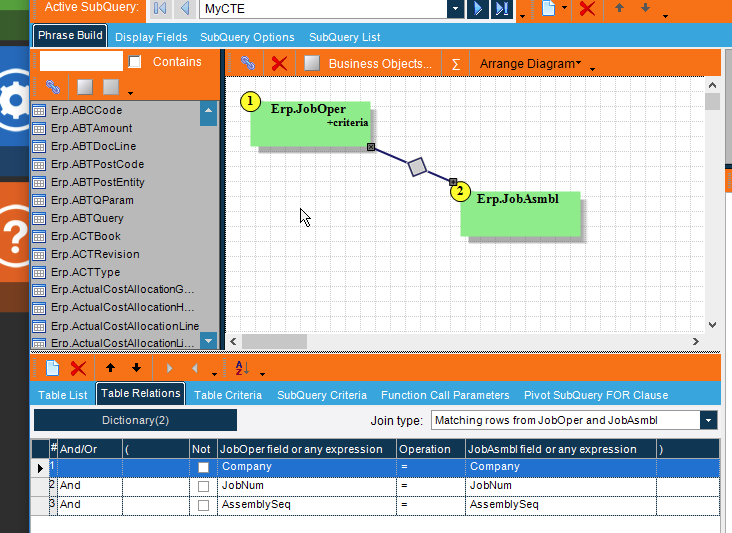
Task: Add new relation row page icon
Action: point(53,368)
